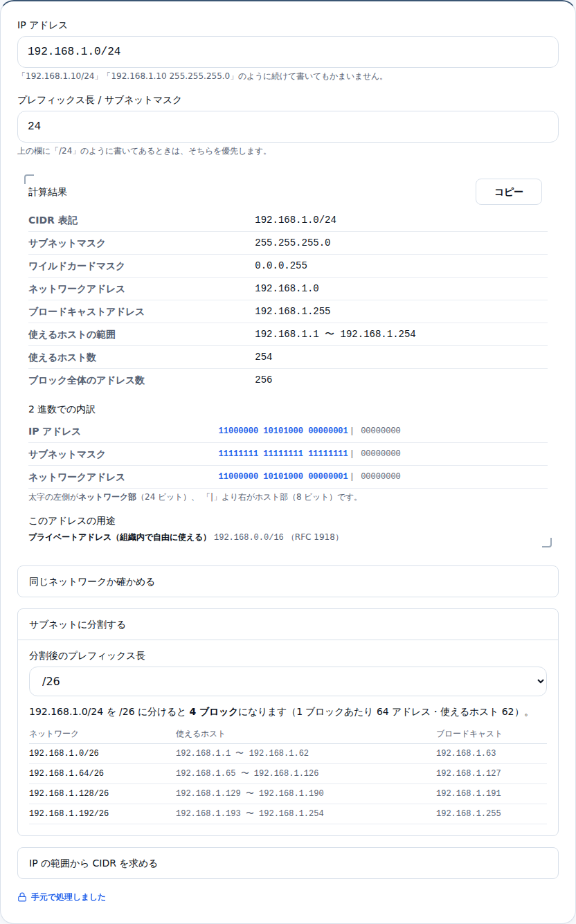Expand the IP の範囲から CIDR を求める section
Screen dimensions: 576x924
[288, 863]
